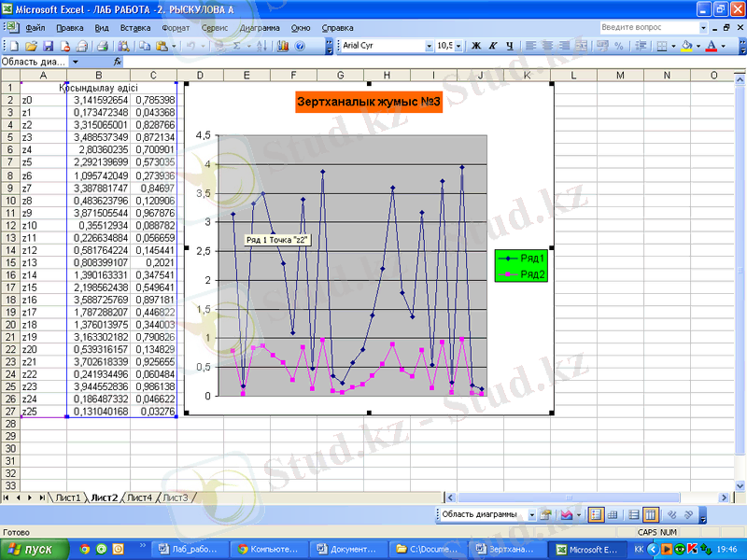Expand the Arial Cyr font dropdown
Screen dimensions: 747x560
coord(430,45)
